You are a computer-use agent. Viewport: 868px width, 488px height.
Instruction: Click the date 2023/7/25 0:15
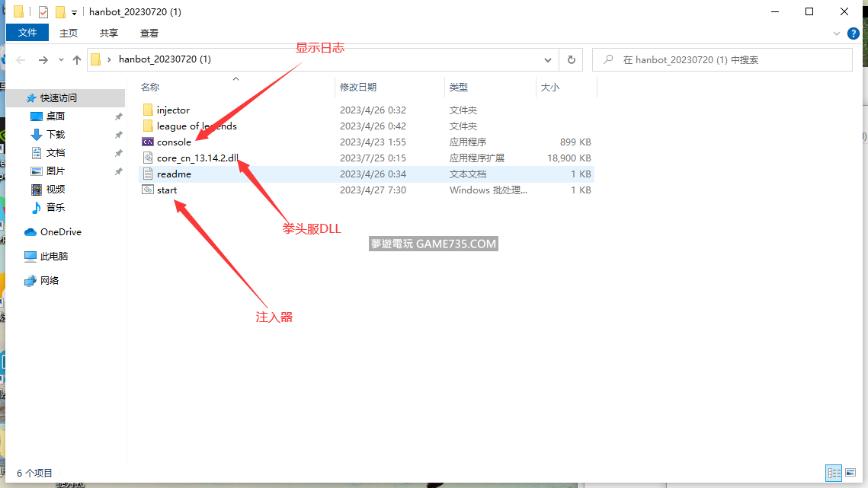373,158
